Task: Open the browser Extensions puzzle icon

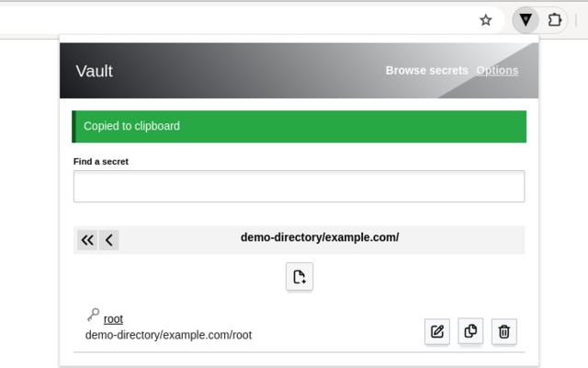Action: click(555, 20)
